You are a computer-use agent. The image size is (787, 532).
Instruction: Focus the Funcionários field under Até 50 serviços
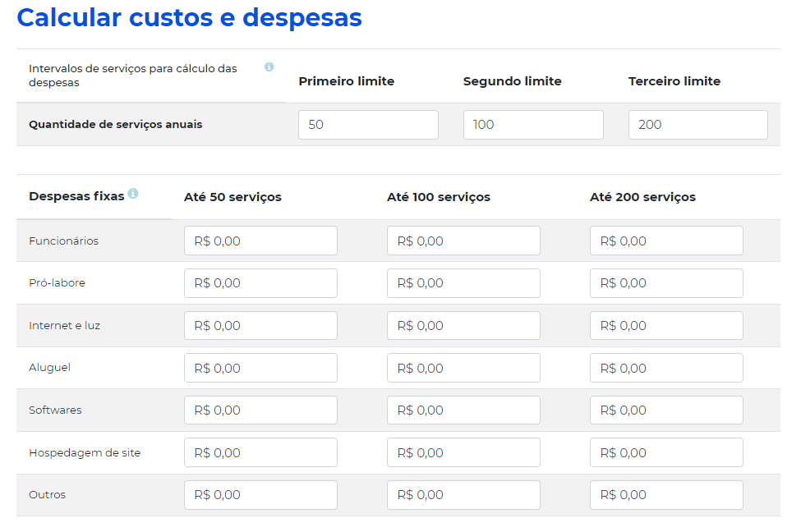click(x=260, y=240)
